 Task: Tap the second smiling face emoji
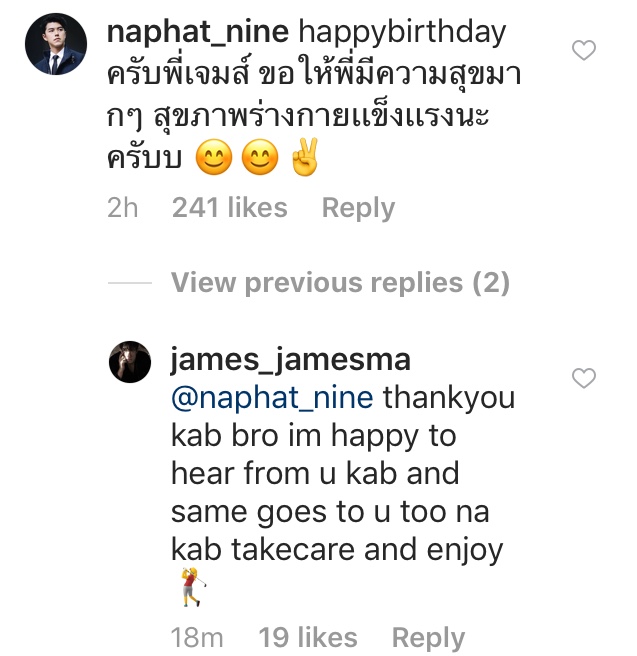point(259,160)
